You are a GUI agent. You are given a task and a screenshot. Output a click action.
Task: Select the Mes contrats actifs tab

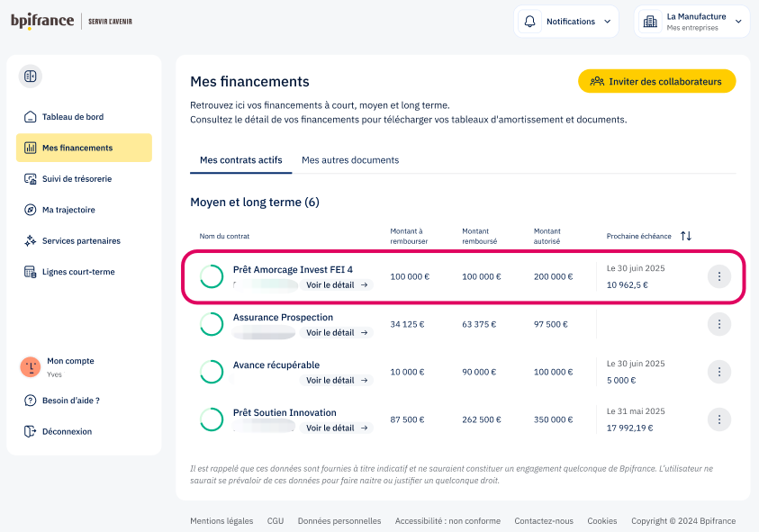click(240, 160)
